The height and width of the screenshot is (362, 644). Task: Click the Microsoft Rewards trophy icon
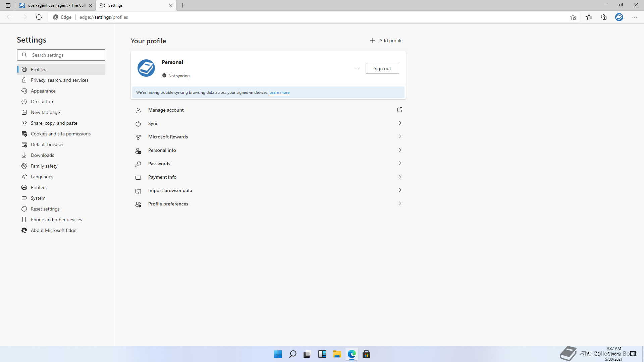(138, 137)
